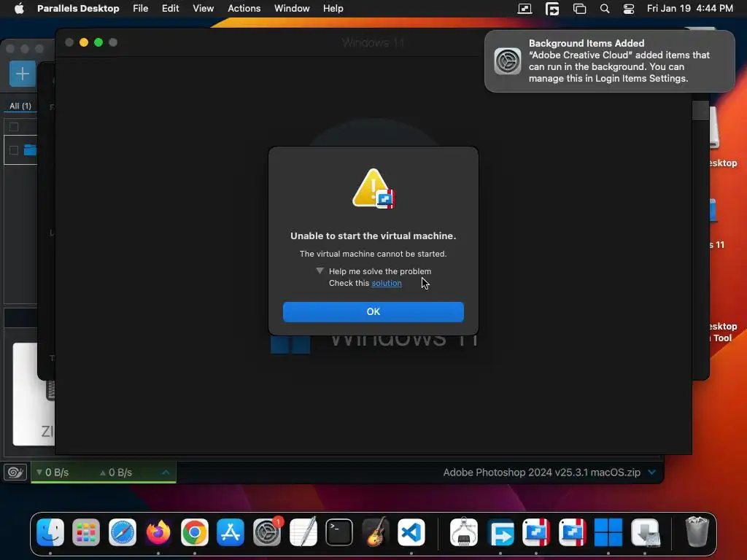Open Terminal from the Dock
The width and height of the screenshot is (747, 560).
(x=339, y=532)
